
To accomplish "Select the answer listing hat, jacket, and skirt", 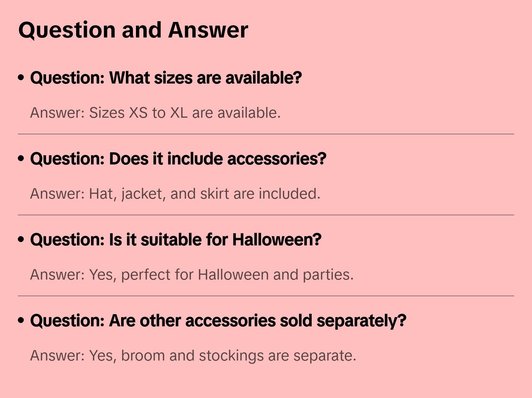I will click(175, 194).
